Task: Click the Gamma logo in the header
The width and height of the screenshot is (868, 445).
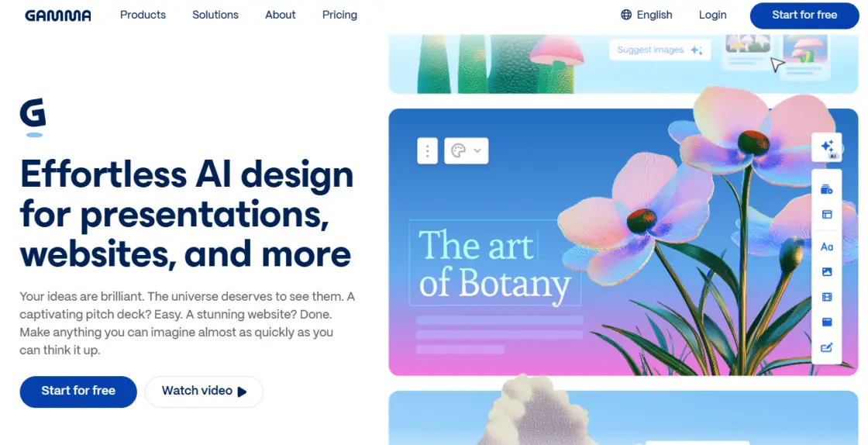Action: 58,16
